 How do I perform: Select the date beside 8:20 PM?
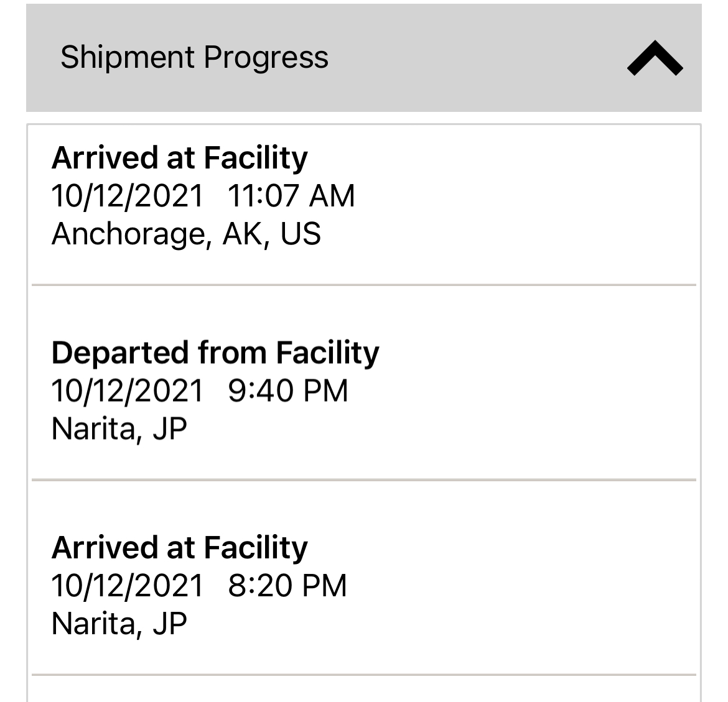[128, 586]
